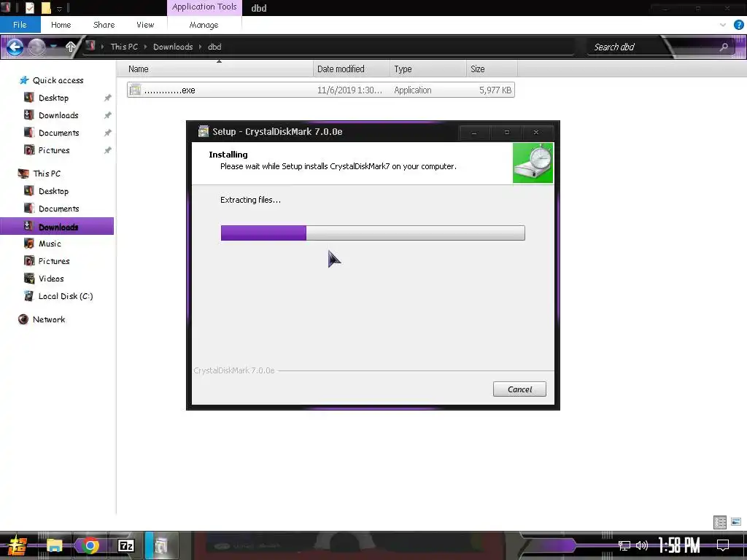Image resolution: width=747 pixels, height=560 pixels.
Task: Go back with the Explorer back arrow
Action: coord(15,47)
